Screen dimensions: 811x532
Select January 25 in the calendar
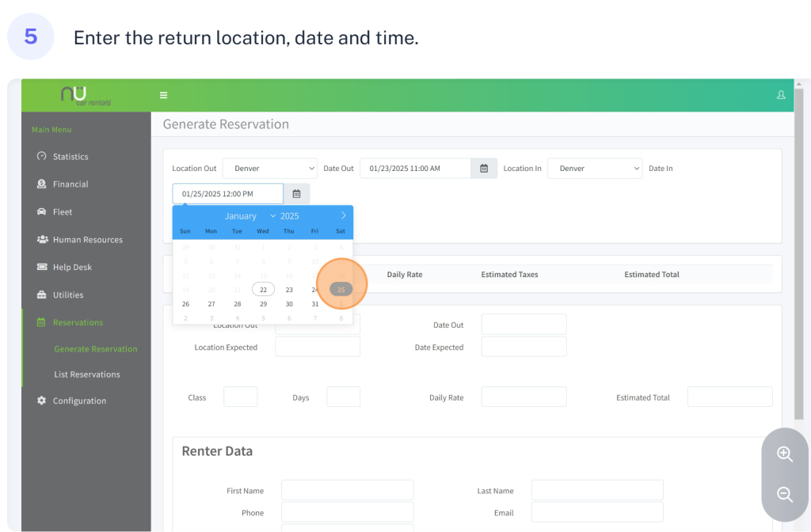point(341,290)
